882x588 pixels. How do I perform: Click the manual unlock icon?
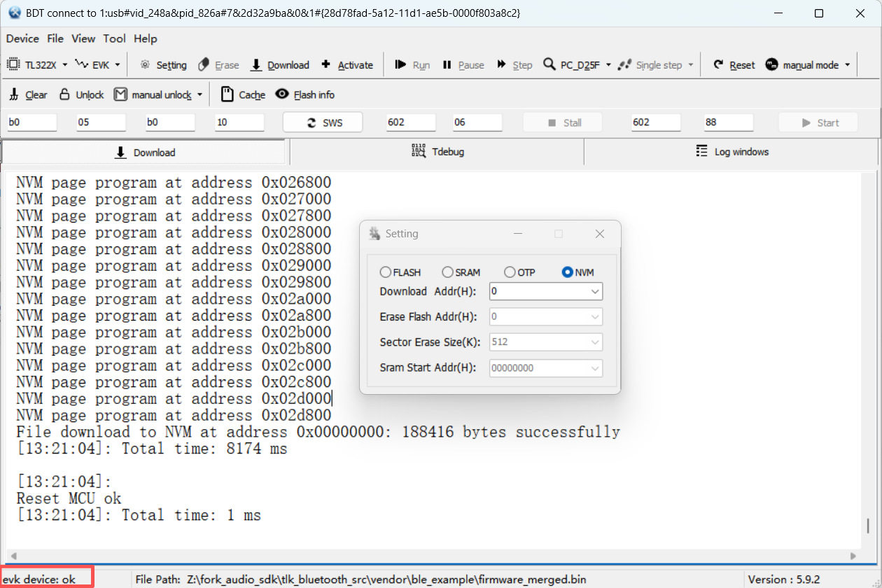[x=120, y=94]
